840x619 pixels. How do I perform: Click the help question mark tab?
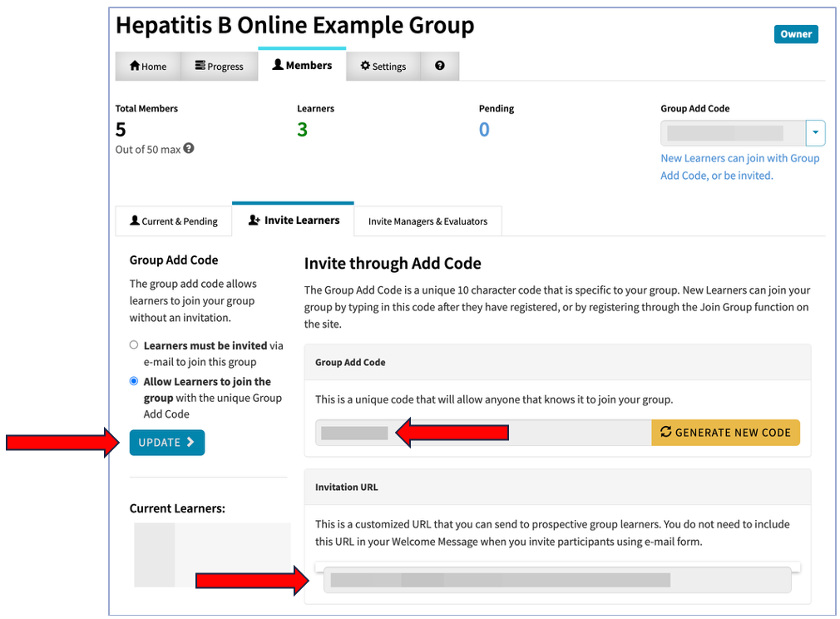[440, 66]
